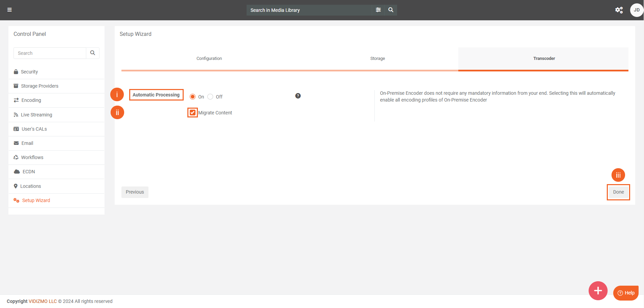Select the Off radio button

click(x=210, y=97)
